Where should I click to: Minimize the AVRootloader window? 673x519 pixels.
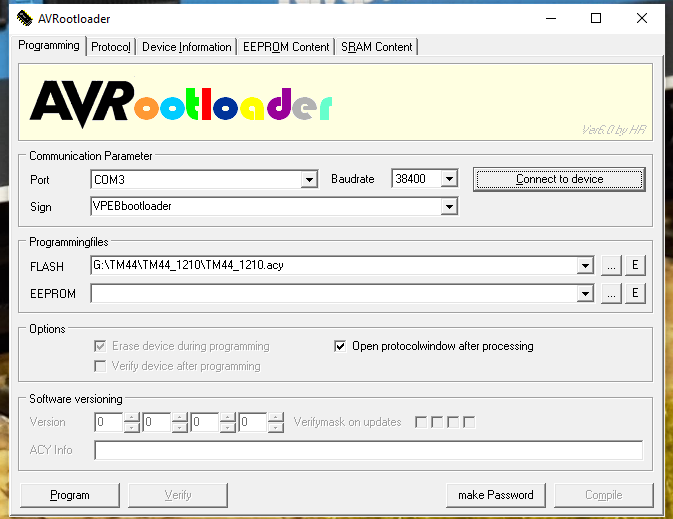(x=550, y=18)
